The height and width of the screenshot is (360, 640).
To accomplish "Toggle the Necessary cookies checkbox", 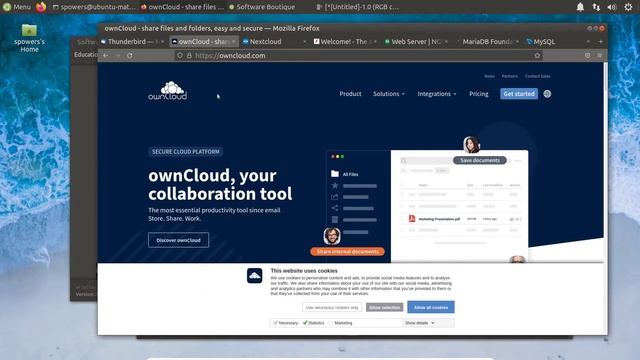I will [276, 323].
